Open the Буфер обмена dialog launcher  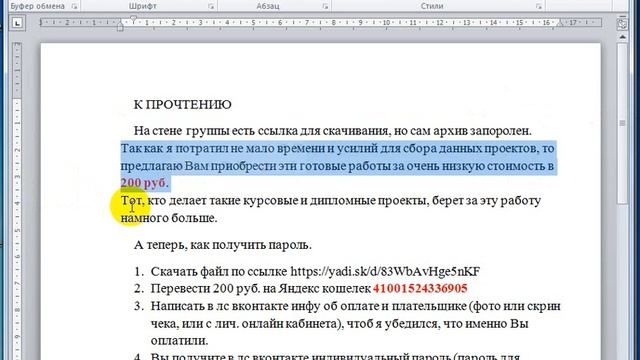(74, 7)
